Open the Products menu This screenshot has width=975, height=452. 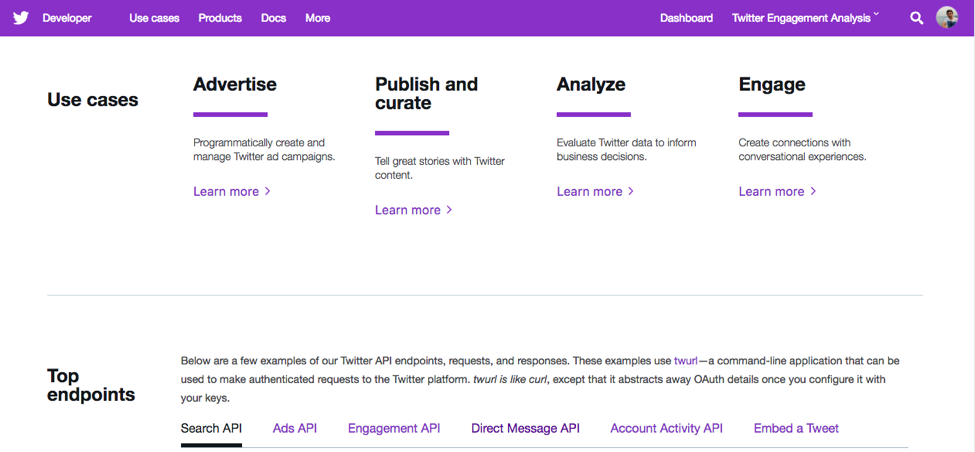click(x=220, y=18)
